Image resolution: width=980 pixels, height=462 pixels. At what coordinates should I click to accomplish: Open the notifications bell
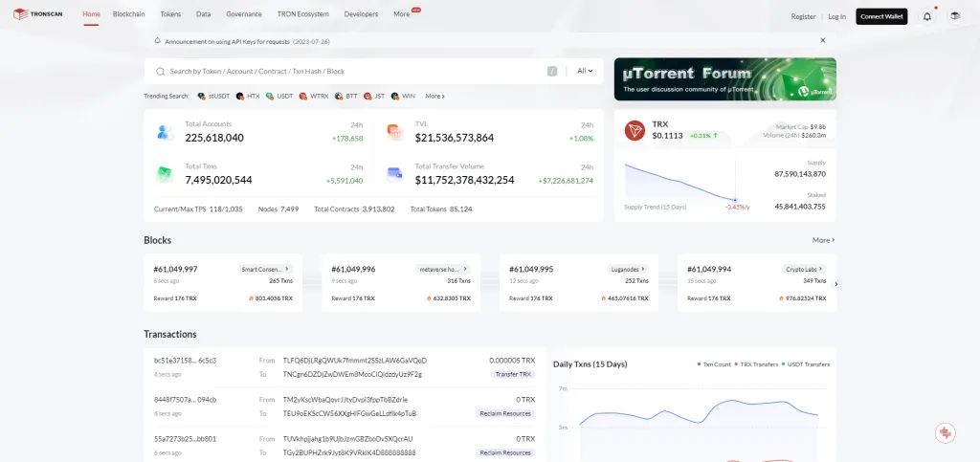coord(926,16)
